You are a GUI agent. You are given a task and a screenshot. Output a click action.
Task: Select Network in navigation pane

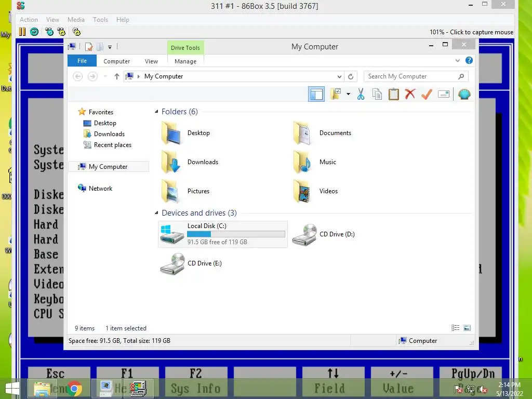click(x=96, y=188)
